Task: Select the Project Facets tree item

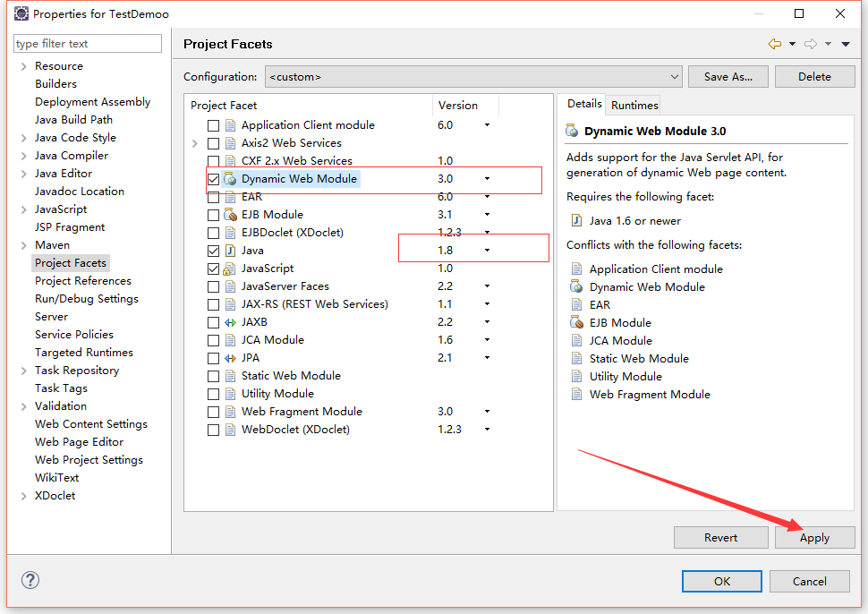Action: click(x=71, y=263)
